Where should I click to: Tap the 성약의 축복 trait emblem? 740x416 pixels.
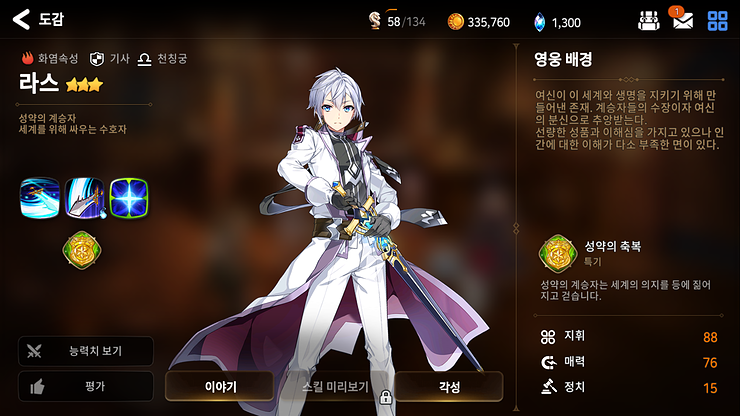pyautogui.click(x=558, y=254)
